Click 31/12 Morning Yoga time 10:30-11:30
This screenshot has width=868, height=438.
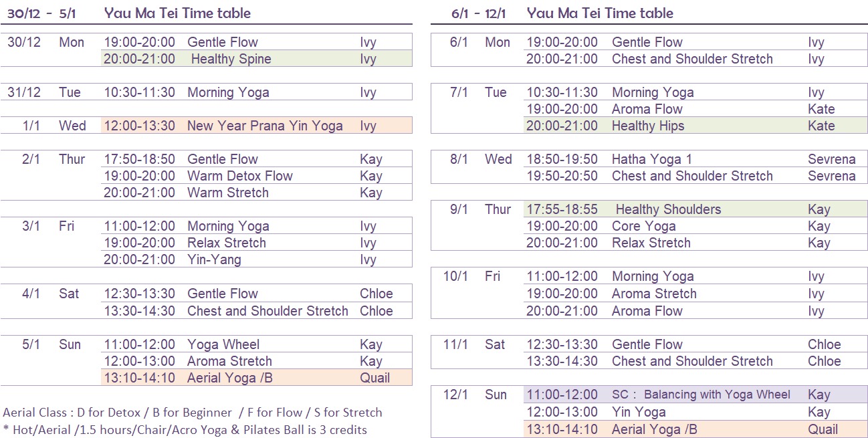[x=139, y=92]
